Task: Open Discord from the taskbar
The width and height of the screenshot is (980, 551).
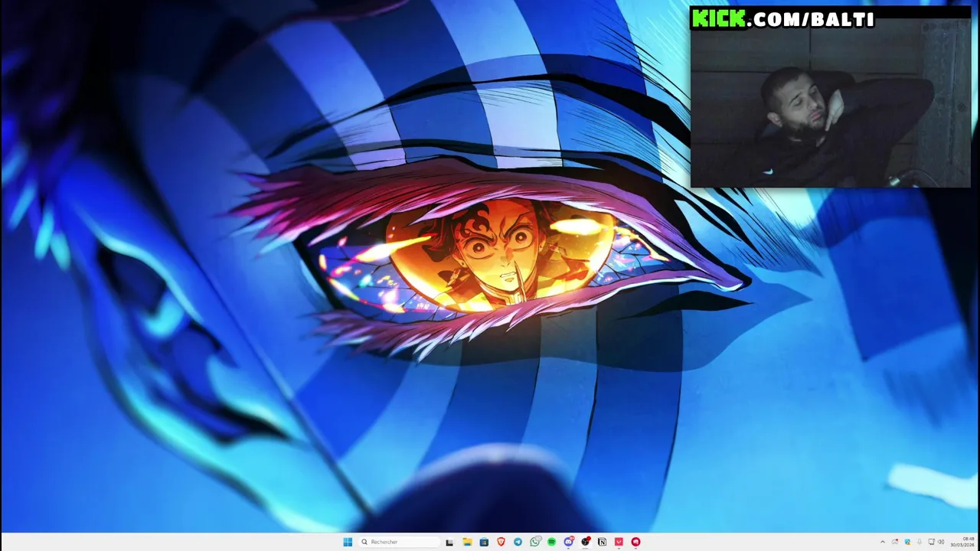Action: pos(569,542)
